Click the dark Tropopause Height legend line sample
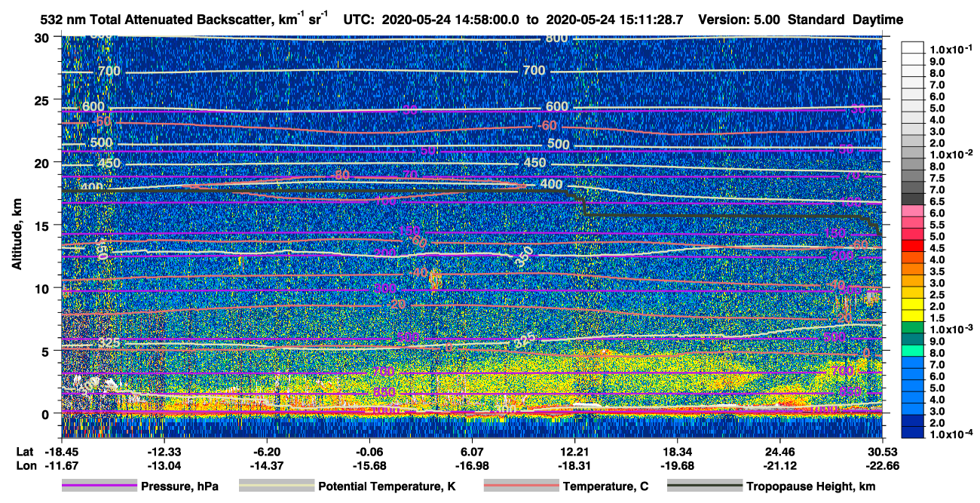 point(705,486)
